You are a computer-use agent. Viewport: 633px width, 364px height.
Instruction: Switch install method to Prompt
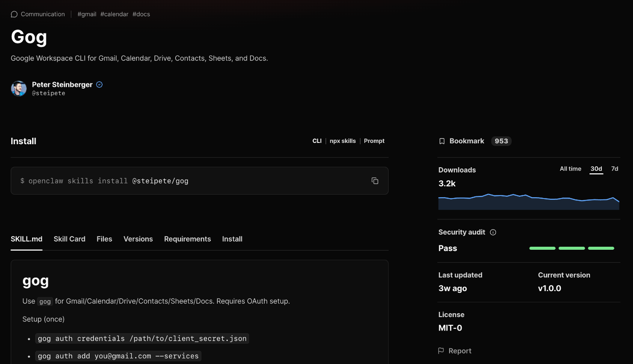tap(374, 141)
